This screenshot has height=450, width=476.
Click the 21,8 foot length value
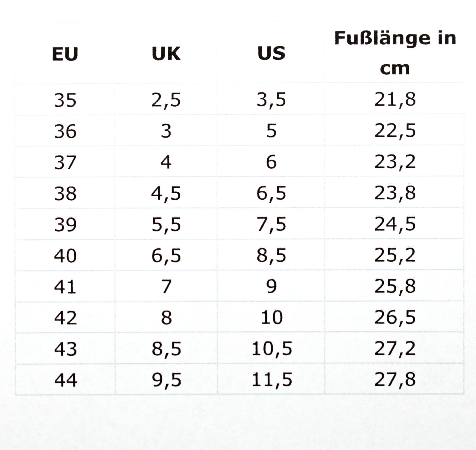pyautogui.click(x=395, y=99)
